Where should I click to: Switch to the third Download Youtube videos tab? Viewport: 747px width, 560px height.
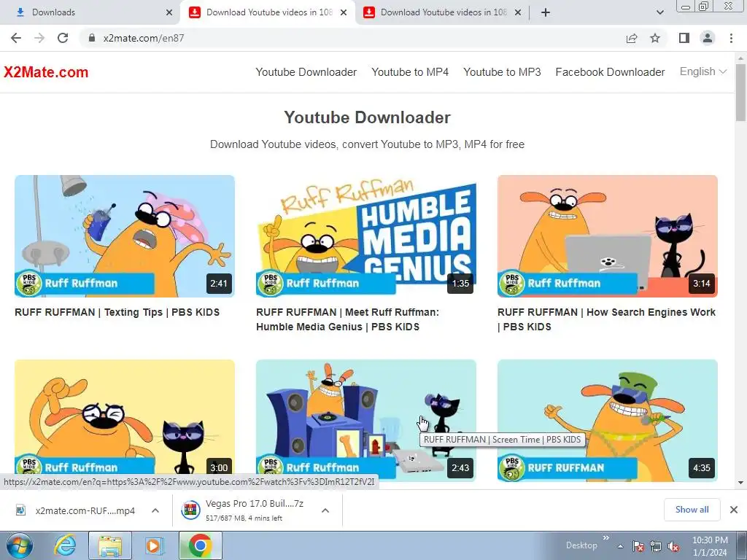(x=442, y=12)
